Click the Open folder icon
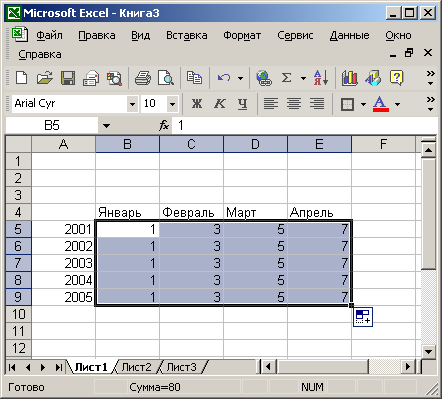This screenshot has width=442, height=399. (45, 78)
